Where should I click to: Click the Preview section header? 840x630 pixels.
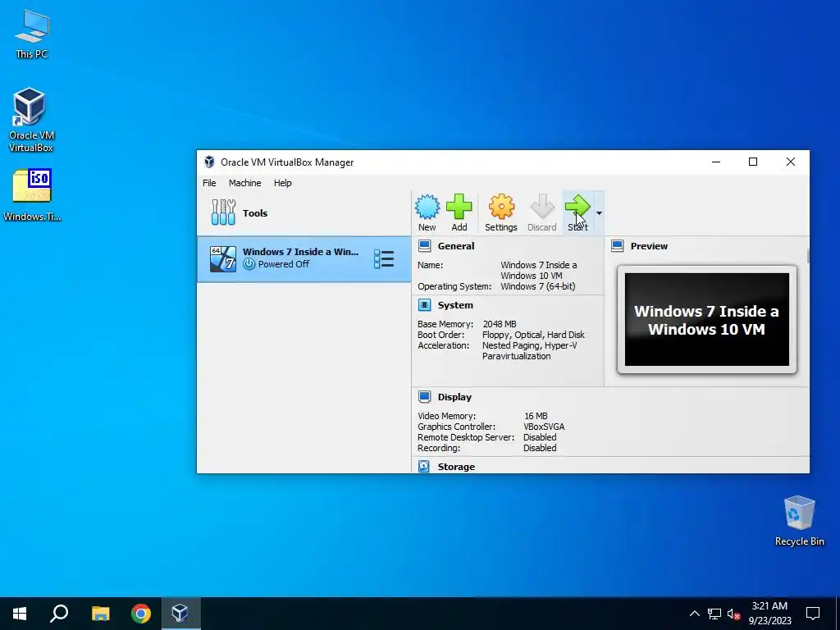[649, 246]
